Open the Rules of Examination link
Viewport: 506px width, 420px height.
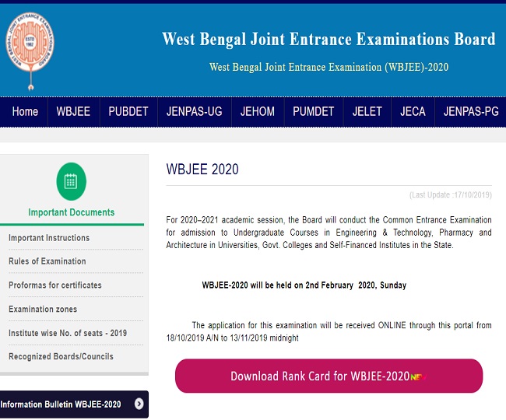coord(47,261)
